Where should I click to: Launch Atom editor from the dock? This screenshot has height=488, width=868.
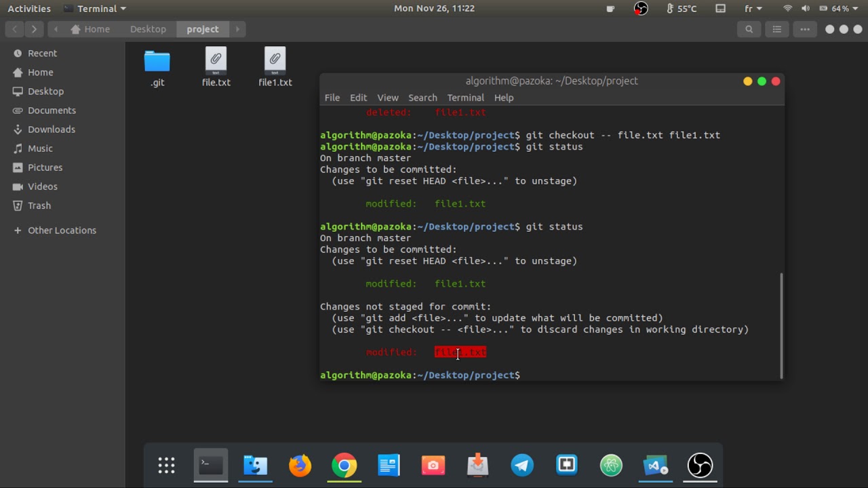[611, 465]
